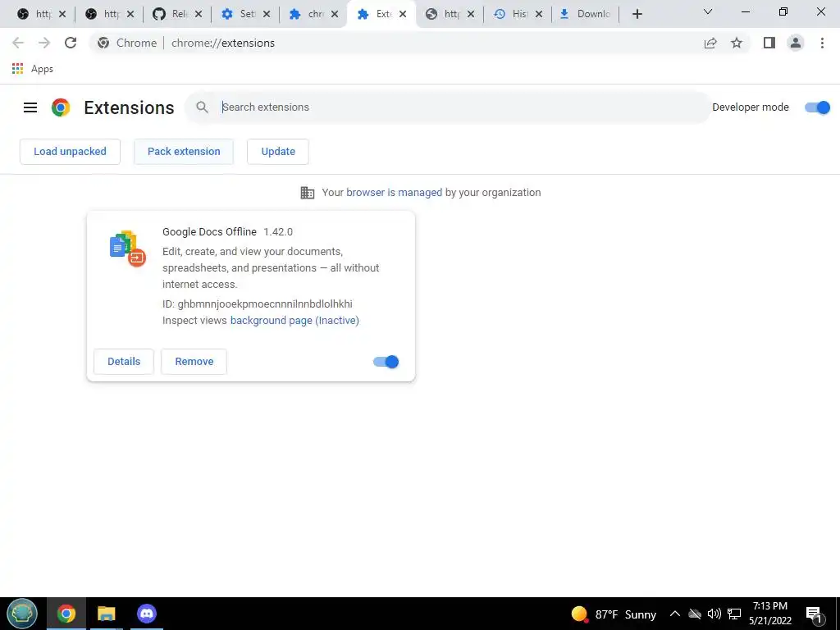
Task: Click the Share this page icon
Action: click(710, 43)
